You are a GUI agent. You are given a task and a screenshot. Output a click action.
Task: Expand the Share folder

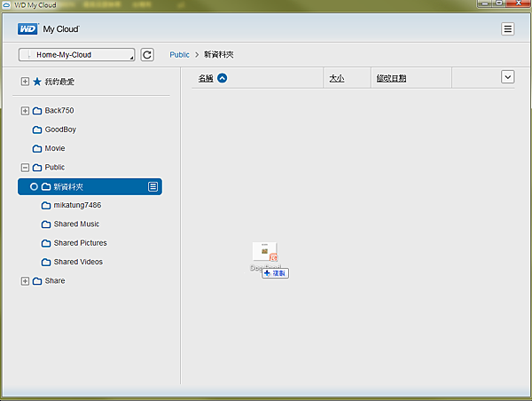pyautogui.click(x=25, y=281)
